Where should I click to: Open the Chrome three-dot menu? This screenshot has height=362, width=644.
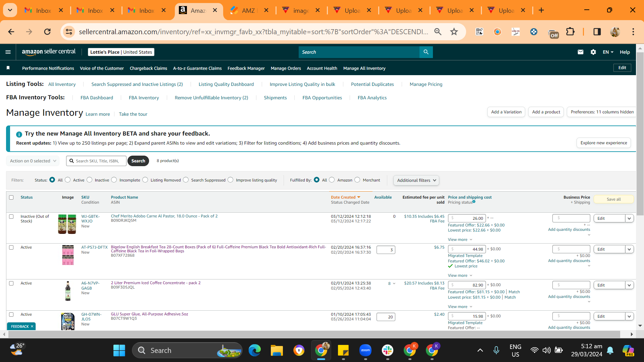633,32
